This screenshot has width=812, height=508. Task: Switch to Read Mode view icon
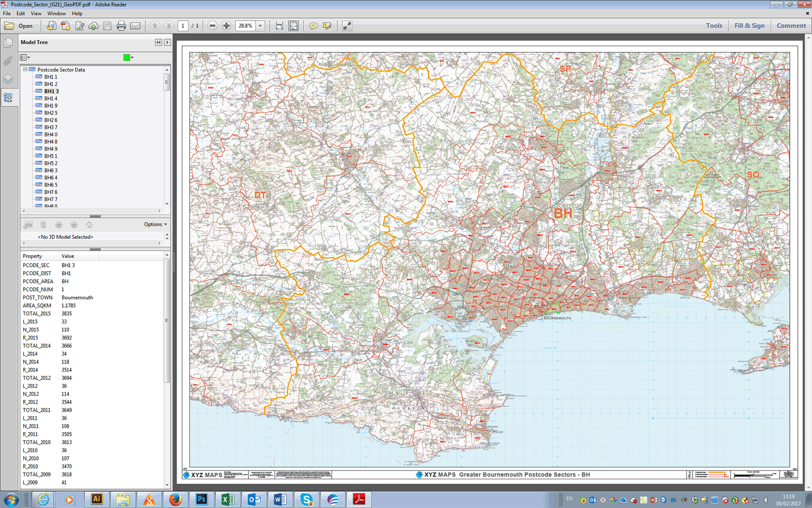(x=347, y=25)
